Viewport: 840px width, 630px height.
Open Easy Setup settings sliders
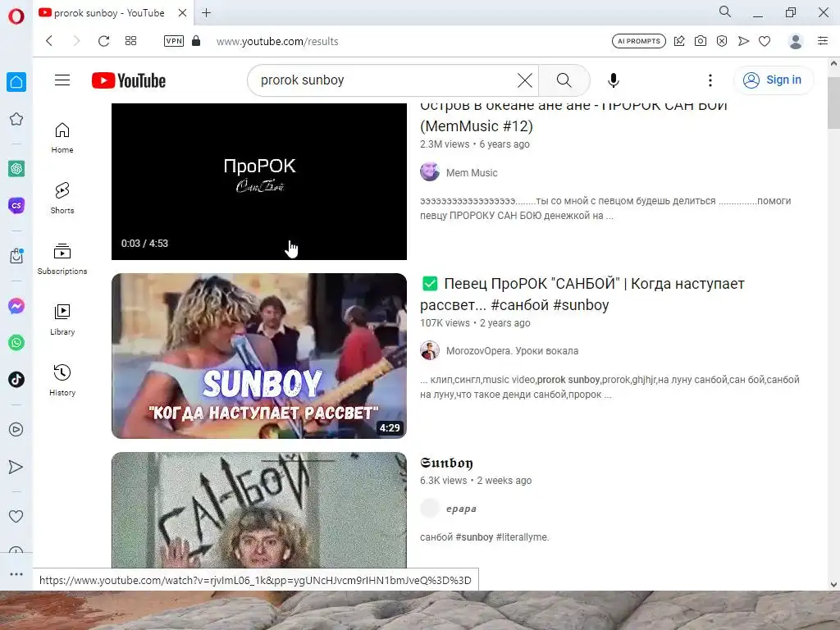pyautogui.click(x=823, y=41)
